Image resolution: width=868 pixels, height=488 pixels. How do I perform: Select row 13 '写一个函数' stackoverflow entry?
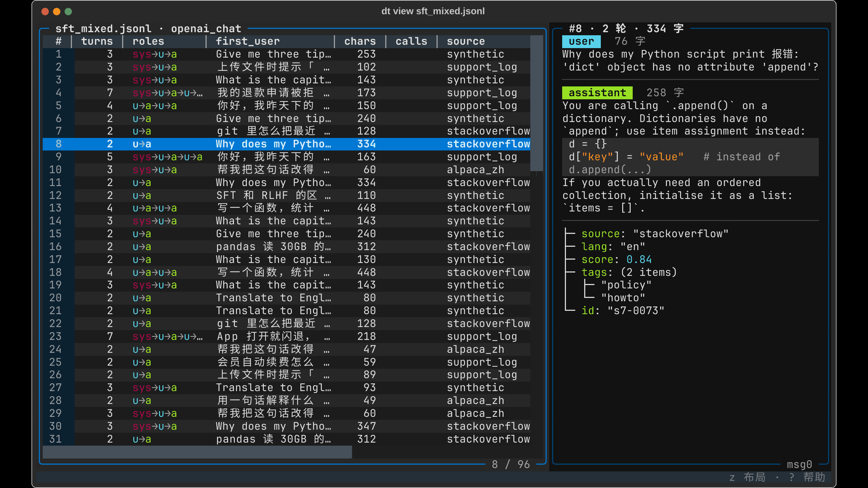click(x=287, y=208)
